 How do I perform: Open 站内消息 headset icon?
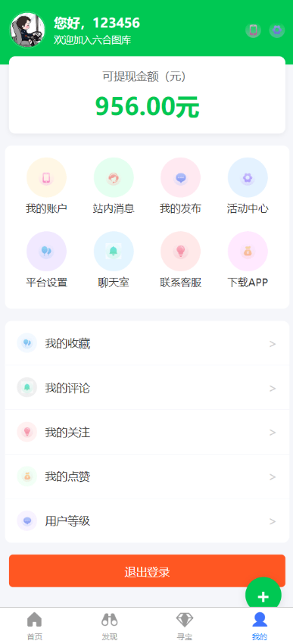(114, 177)
